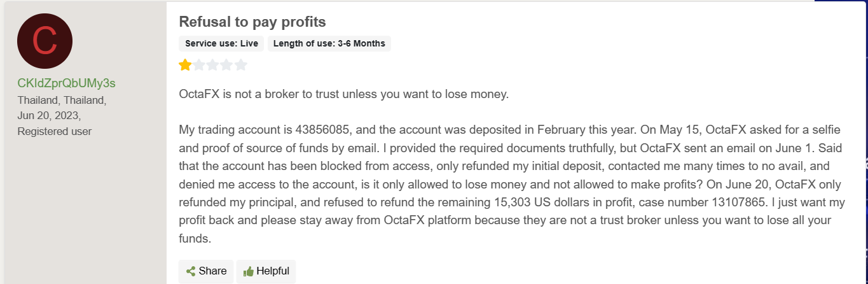Click the "Registered user" label
The width and height of the screenshot is (868, 284).
[x=55, y=131]
